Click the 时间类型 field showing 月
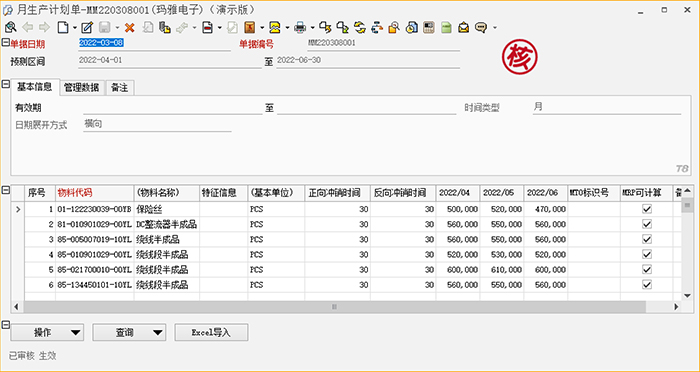The height and width of the screenshot is (372, 700). [607, 107]
